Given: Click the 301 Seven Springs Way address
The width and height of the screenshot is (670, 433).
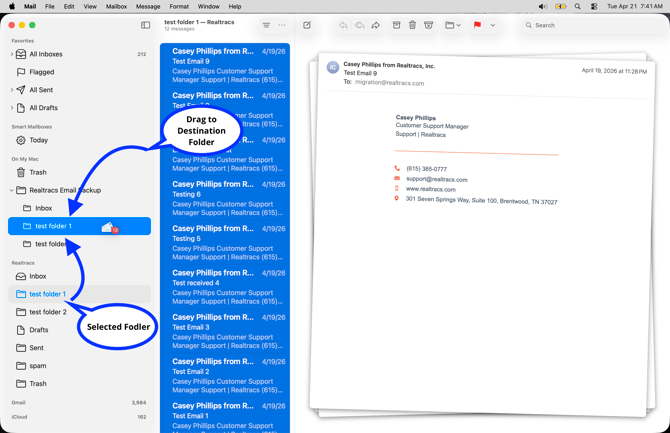Looking at the screenshot, I should click(x=481, y=200).
